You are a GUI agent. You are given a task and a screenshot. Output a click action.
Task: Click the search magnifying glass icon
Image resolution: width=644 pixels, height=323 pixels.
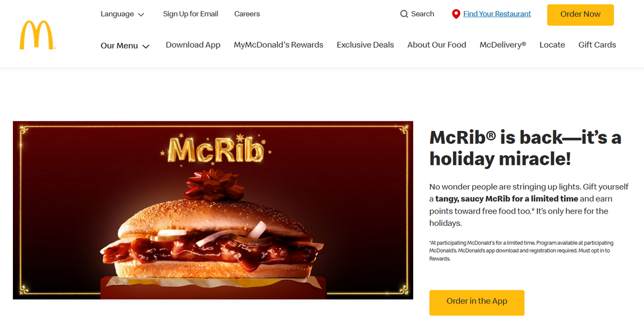pos(404,14)
